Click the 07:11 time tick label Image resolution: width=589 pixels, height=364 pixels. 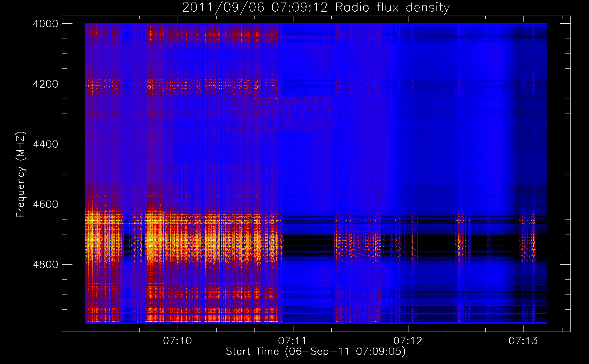[293, 341]
